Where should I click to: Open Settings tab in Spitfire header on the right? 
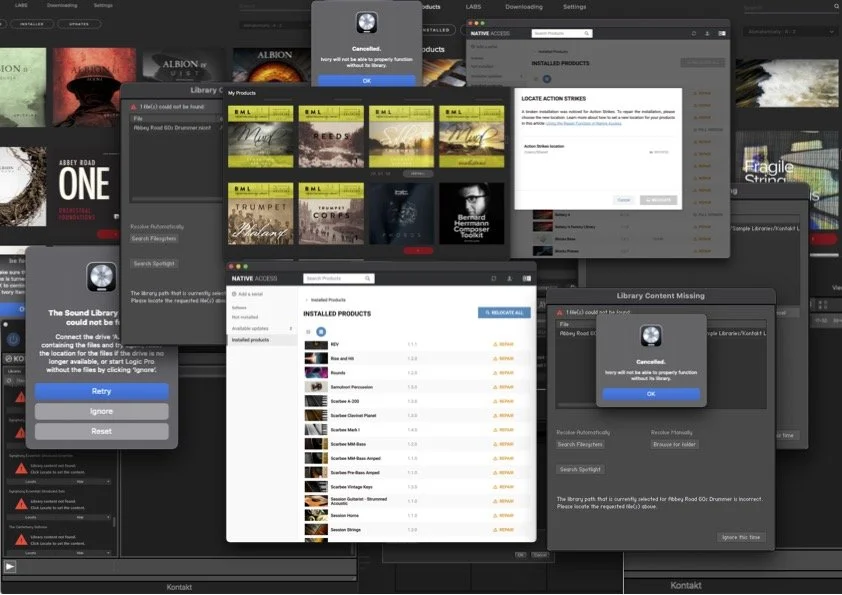click(575, 7)
